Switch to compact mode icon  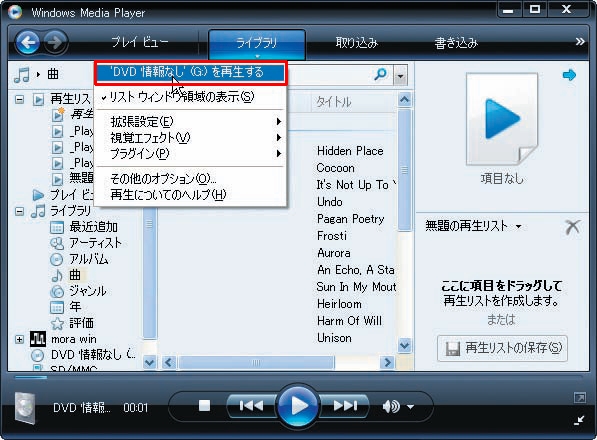point(579,420)
